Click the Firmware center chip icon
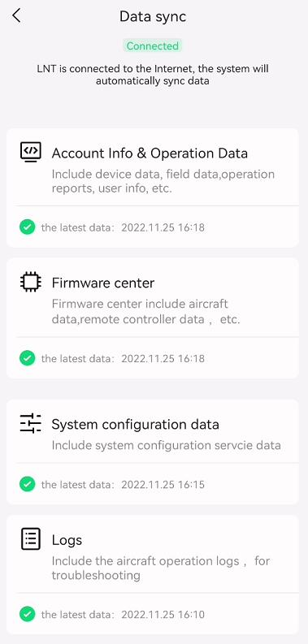The width and height of the screenshot is (308, 644). [x=31, y=283]
